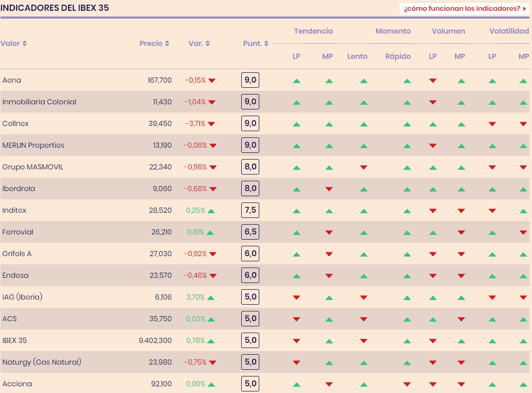Click Aena's 9,0 score box
Image resolution: width=532 pixels, height=393 pixels.
click(250, 81)
